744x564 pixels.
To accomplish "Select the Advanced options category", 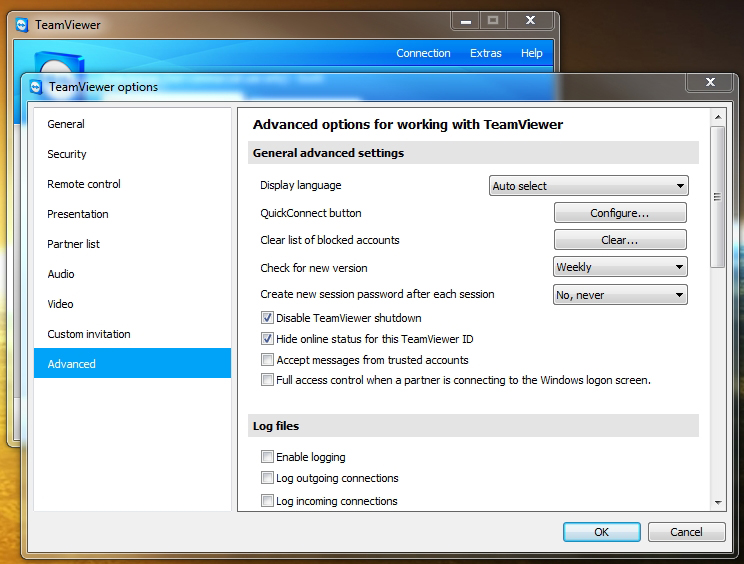I will pos(132,363).
